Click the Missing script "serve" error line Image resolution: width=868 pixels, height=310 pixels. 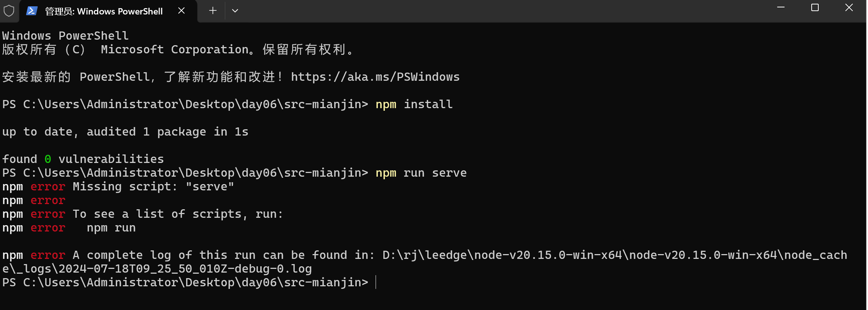coord(118,187)
